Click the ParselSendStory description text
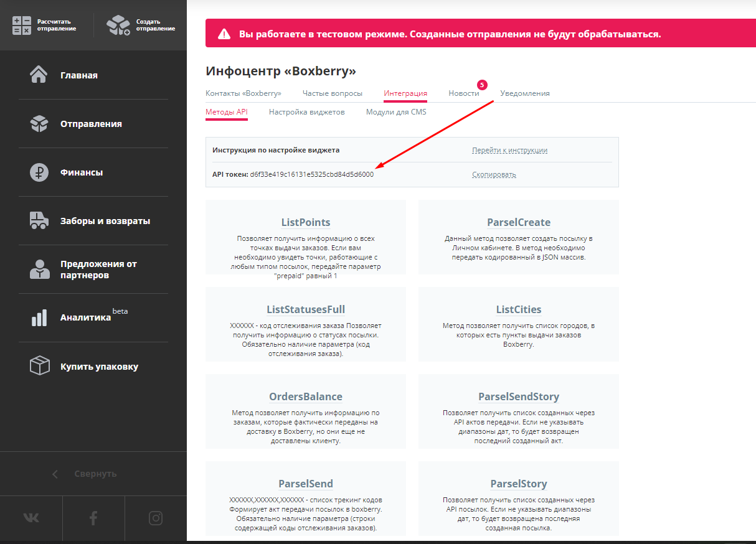Screen dimensions: 756x544 pos(519,426)
